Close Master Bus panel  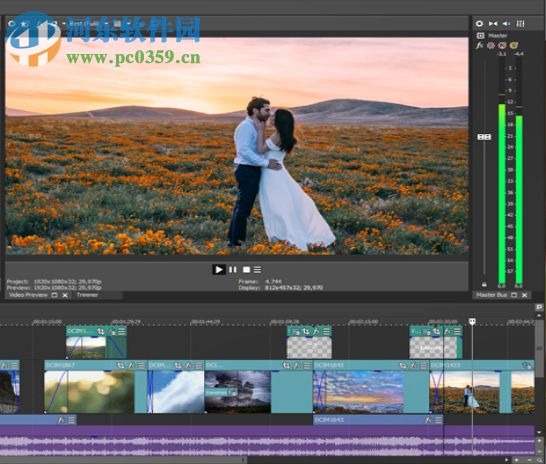pyautogui.click(x=524, y=295)
